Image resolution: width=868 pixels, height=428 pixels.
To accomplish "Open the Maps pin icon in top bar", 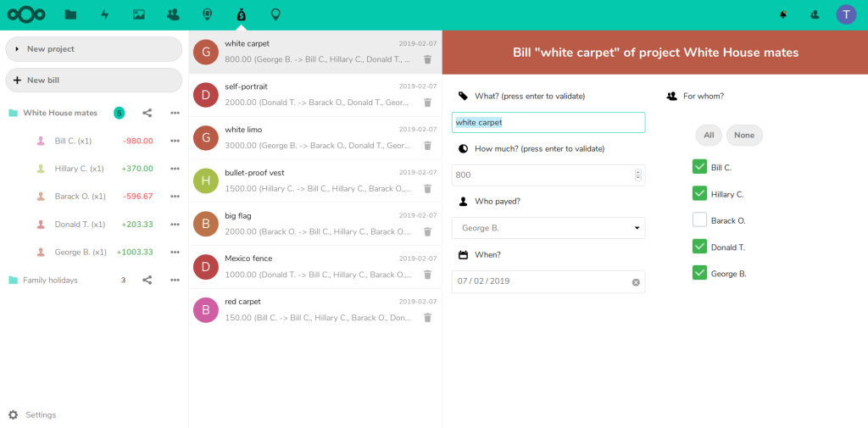I will tap(275, 14).
